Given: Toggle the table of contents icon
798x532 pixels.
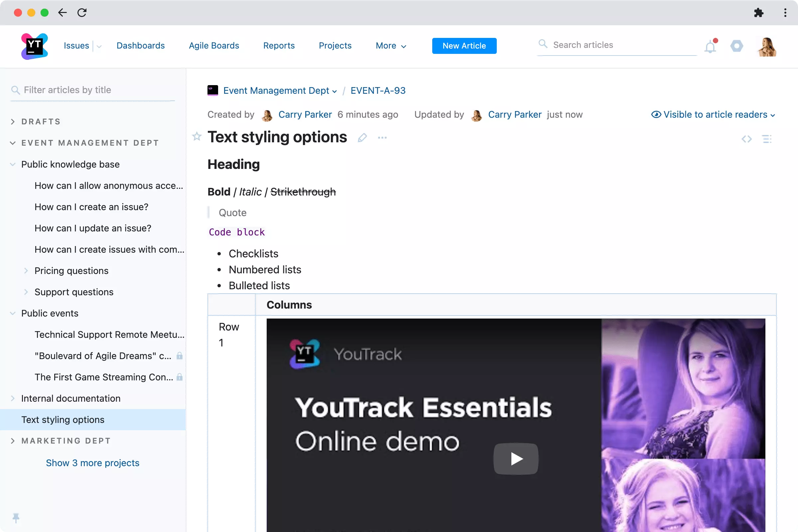Looking at the screenshot, I should click(767, 139).
